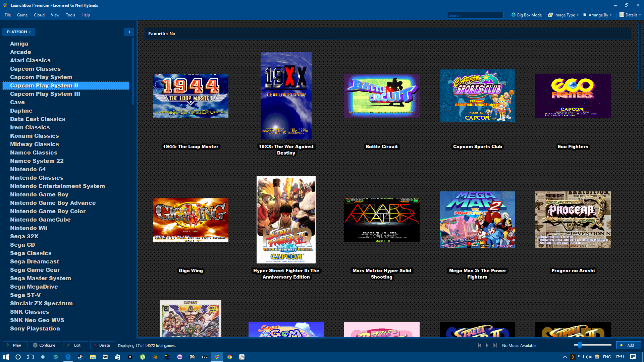Click the plus button beside PLATFORM

pos(129,32)
